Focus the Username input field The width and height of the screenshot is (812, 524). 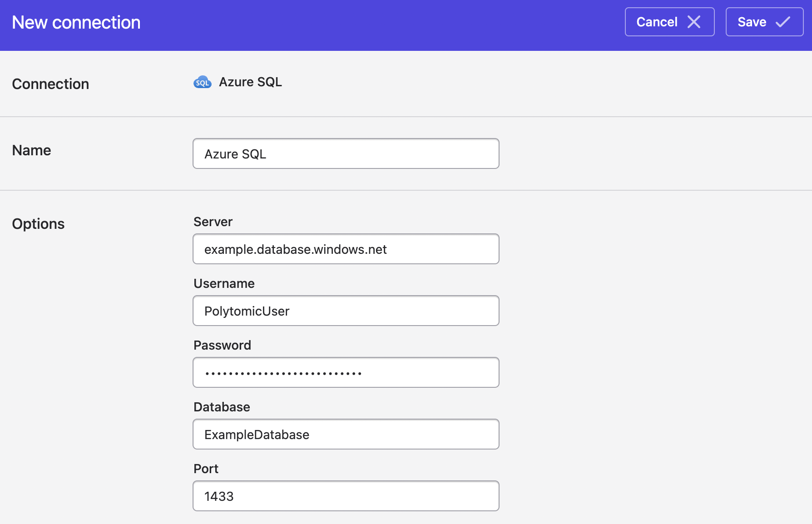pos(346,311)
